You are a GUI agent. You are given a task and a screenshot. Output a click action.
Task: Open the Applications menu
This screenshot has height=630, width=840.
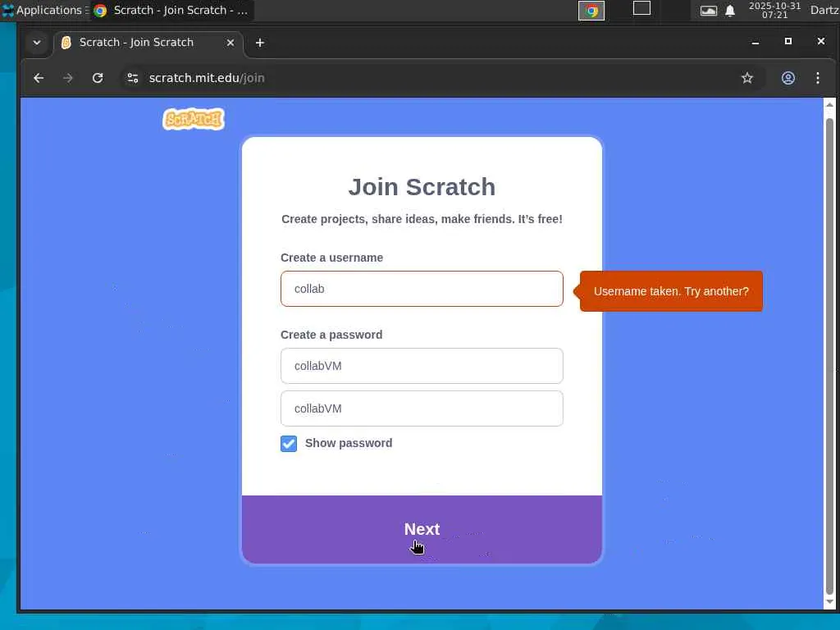coord(44,10)
